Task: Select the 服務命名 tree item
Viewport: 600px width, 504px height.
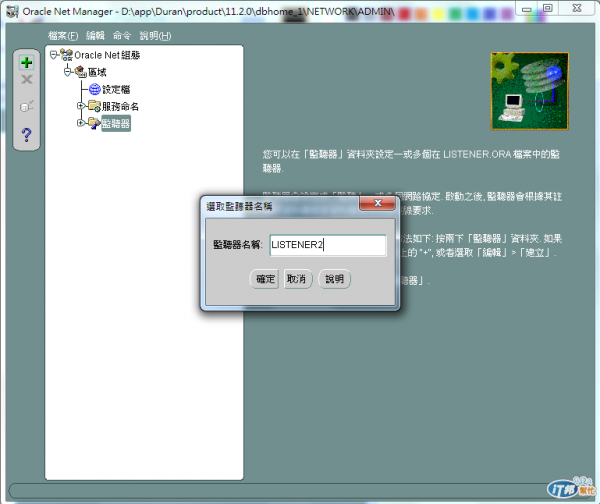Action: pos(120,106)
